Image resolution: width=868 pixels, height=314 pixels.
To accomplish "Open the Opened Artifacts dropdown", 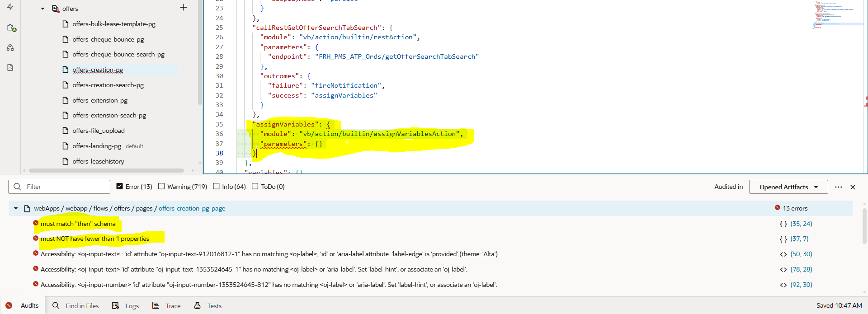I will tap(788, 187).
